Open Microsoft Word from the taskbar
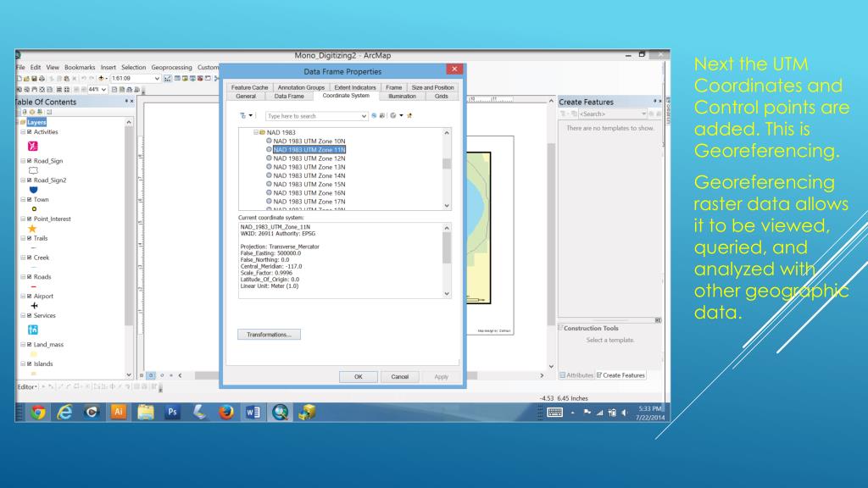The image size is (868, 488). pos(253,413)
